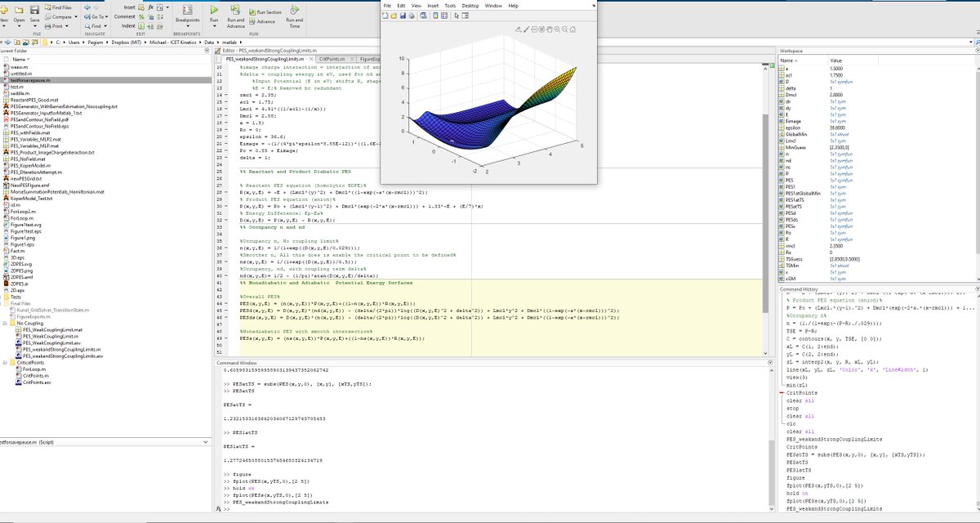Click the Restore View home icon on figure
This screenshot has width=980, height=523.
pos(572,29)
